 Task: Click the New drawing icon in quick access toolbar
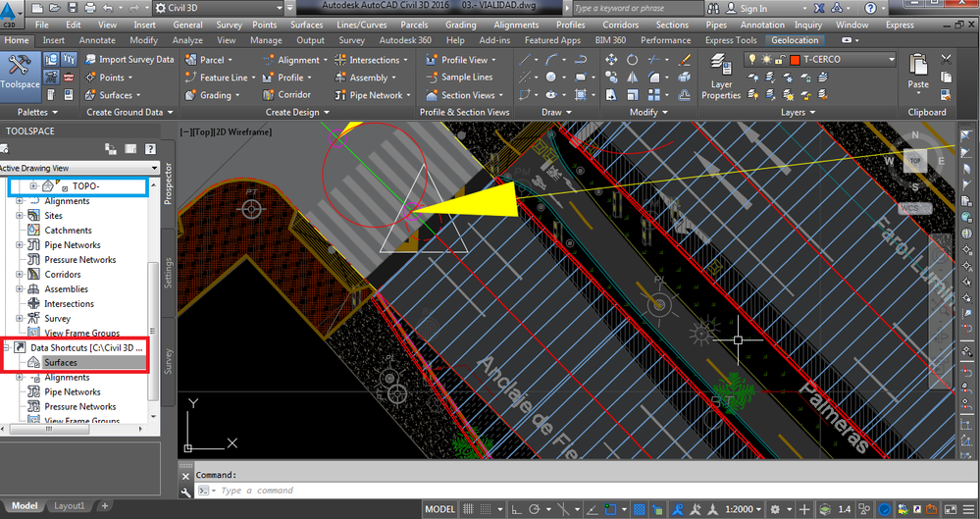point(37,8)
